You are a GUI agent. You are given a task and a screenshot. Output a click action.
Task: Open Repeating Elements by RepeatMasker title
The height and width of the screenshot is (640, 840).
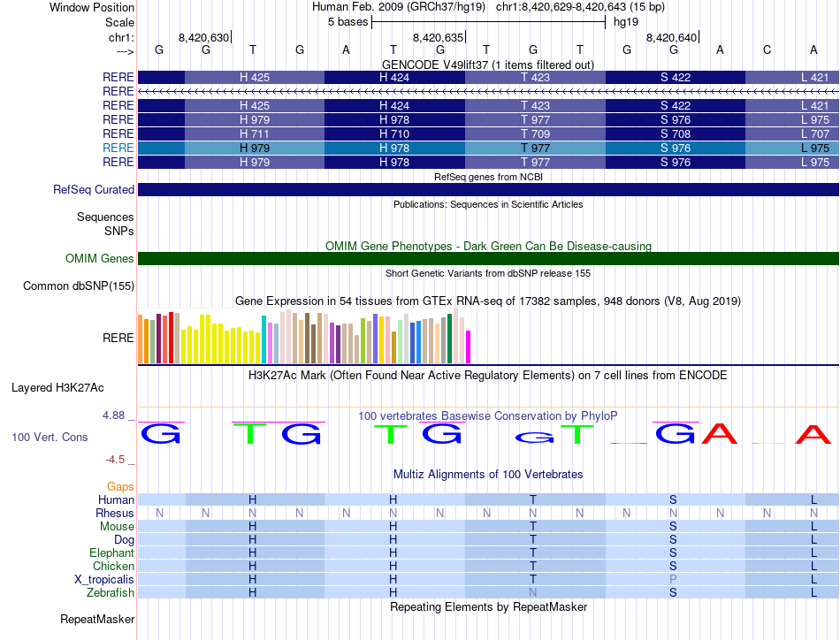coord(488,606)
